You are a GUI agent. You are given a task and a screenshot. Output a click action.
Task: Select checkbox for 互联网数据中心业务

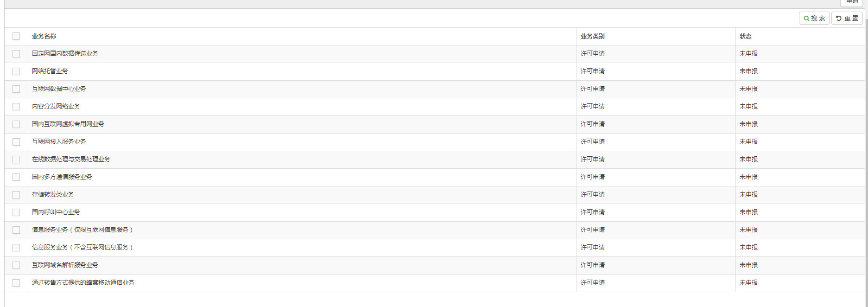click(16, 89)
